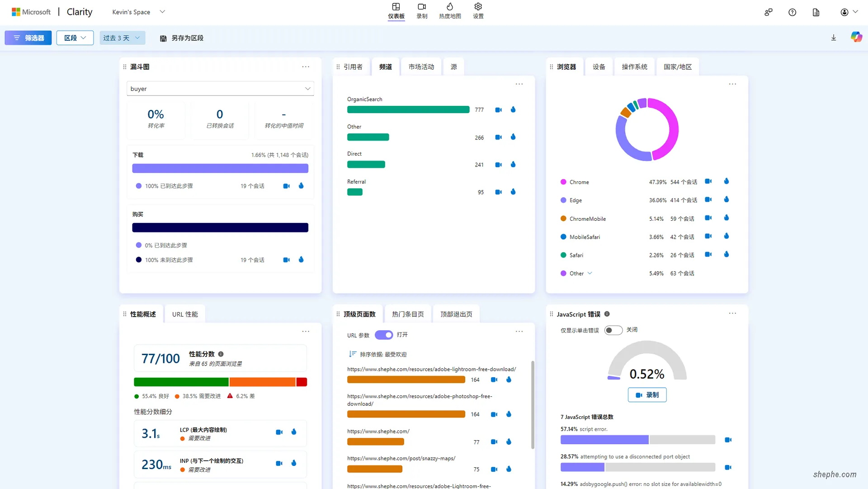Click the download icon in filter bar
This screenshot has height=489, width=868.
[833, 38]
